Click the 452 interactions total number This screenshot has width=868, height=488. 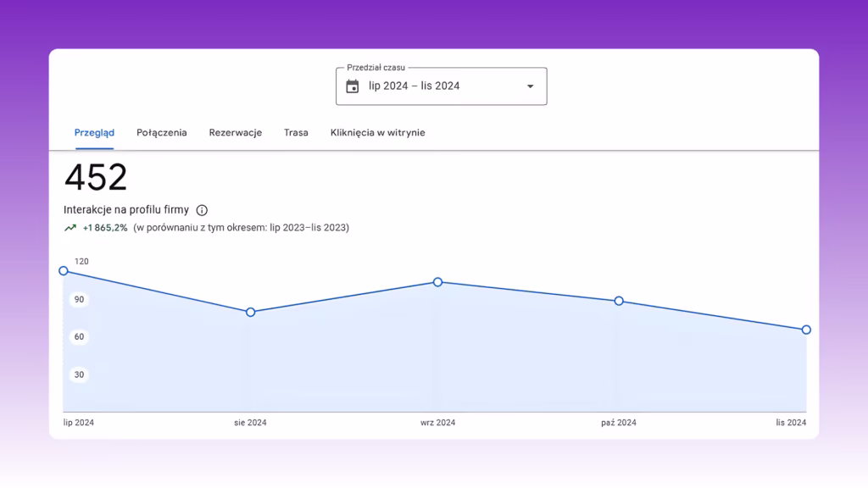tap(96, 178)
